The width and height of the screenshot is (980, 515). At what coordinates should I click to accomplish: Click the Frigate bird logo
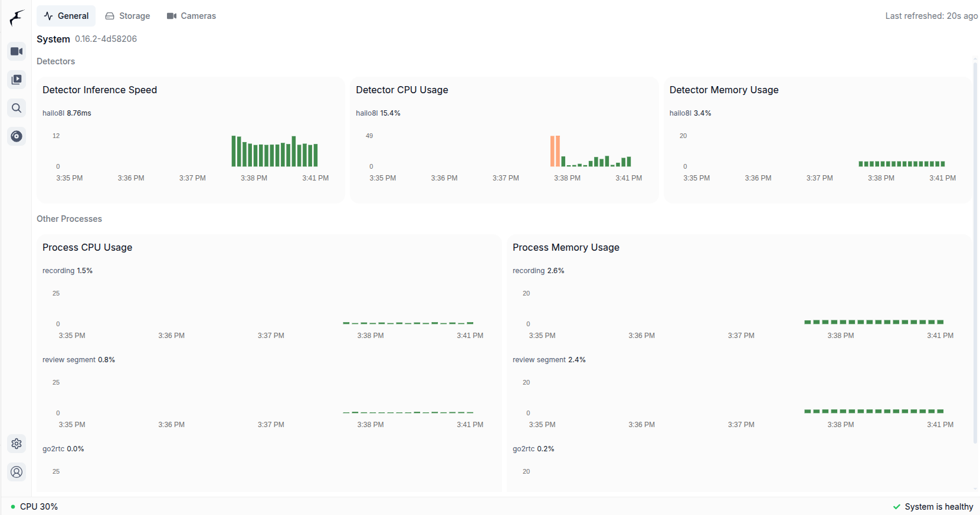(17, 18)
